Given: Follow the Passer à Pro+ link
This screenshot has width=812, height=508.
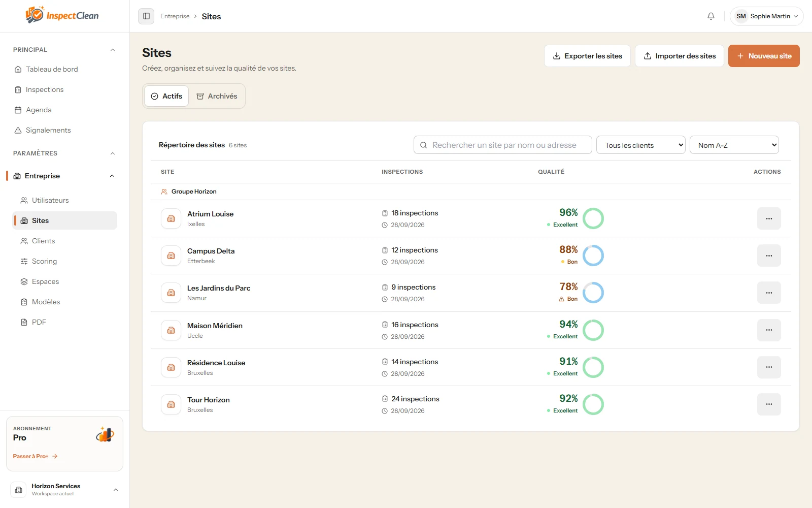Looking at the screenshot, I should (x=36, y=456).
